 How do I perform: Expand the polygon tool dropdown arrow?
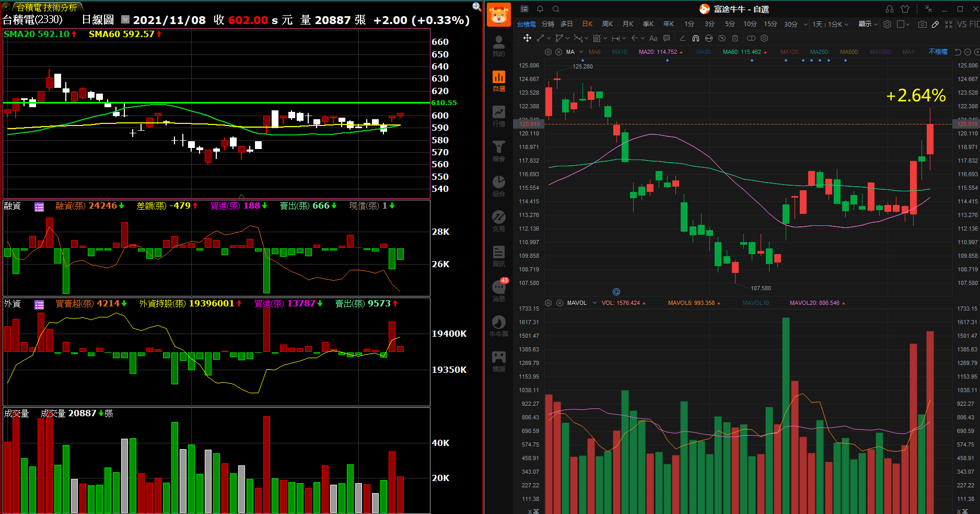(x=567, y=38)
